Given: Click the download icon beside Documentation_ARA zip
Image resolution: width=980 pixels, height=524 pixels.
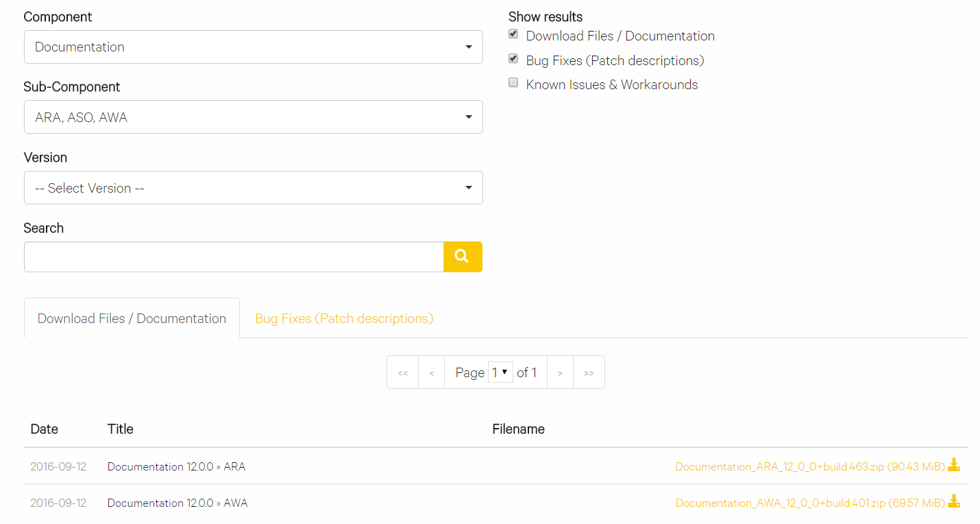Looking at the screenshot, I should (954, 465).
